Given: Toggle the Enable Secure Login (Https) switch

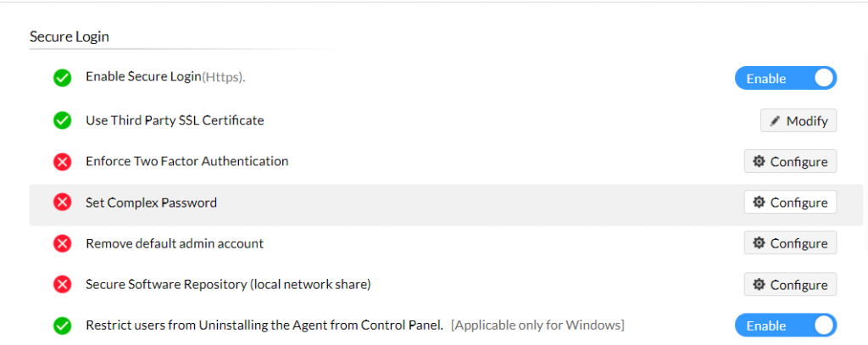Looking at the screenshot, I should (786, 78).
